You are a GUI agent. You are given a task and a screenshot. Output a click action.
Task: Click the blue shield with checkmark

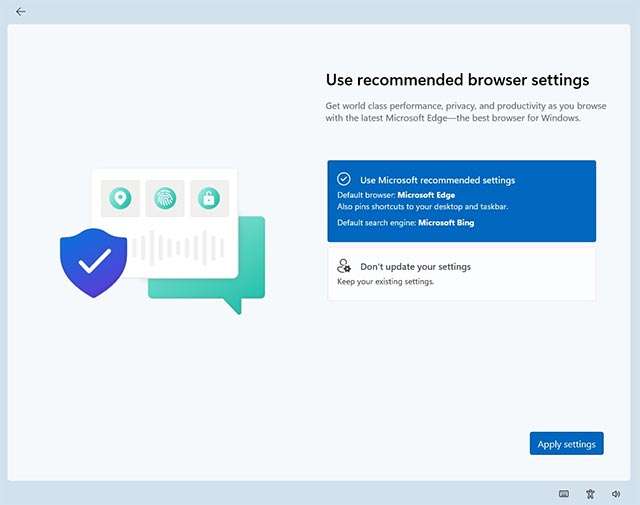tap(94, 262)
